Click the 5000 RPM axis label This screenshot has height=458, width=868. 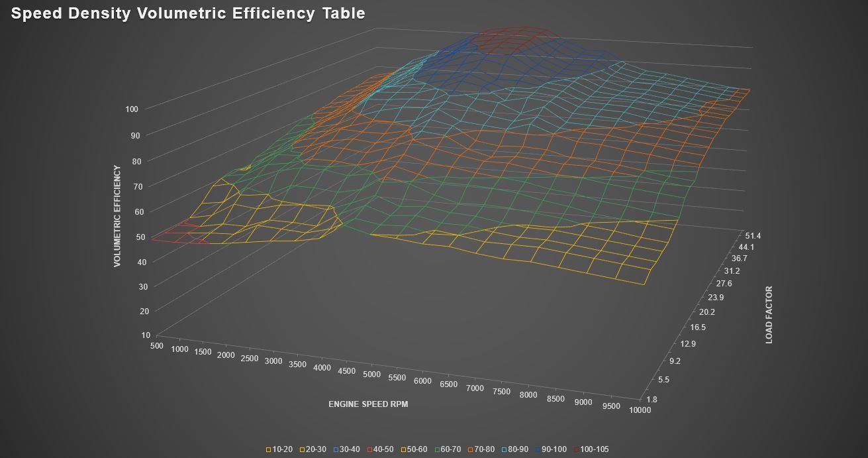371,374
